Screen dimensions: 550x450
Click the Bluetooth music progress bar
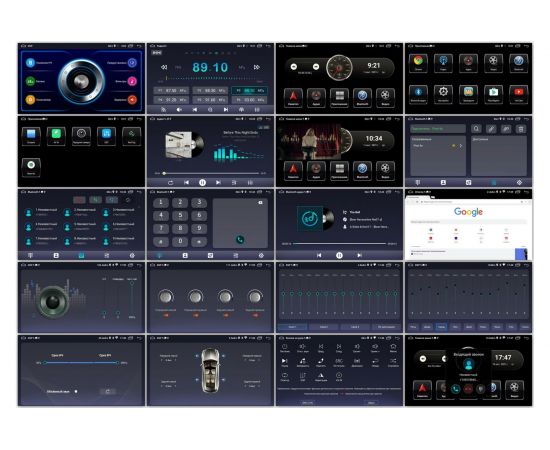click(x=339, y=243)
